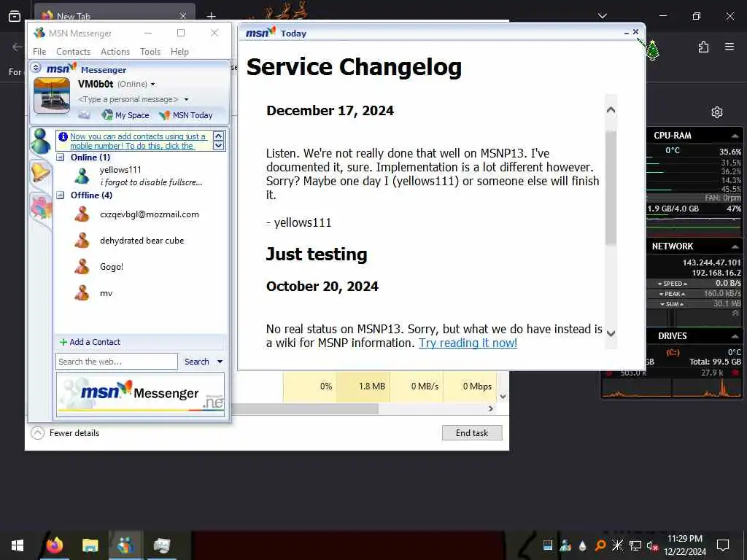Click the Search button in Messenger
The image size is (747, 560).
pyautogui.click(x=197, y=362)
